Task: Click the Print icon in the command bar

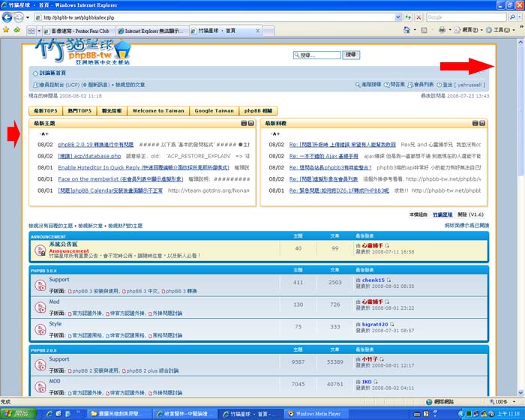Action: tap(442, 30)
